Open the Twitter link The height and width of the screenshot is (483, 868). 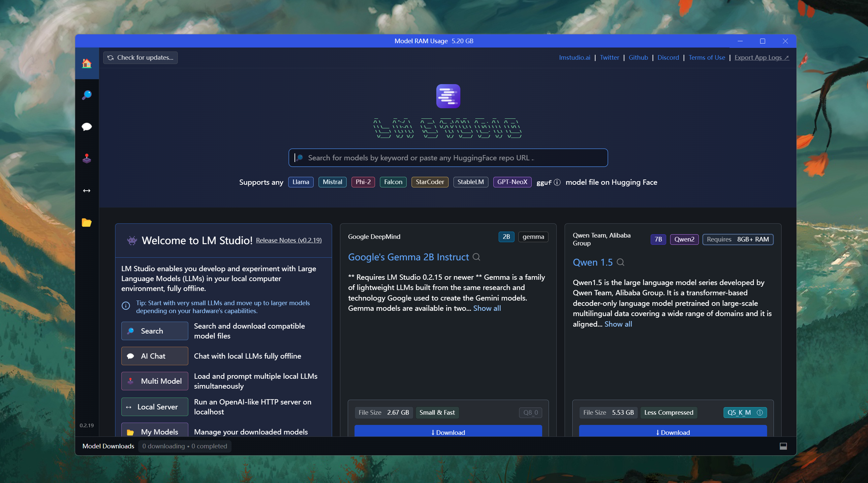(609, 58)
